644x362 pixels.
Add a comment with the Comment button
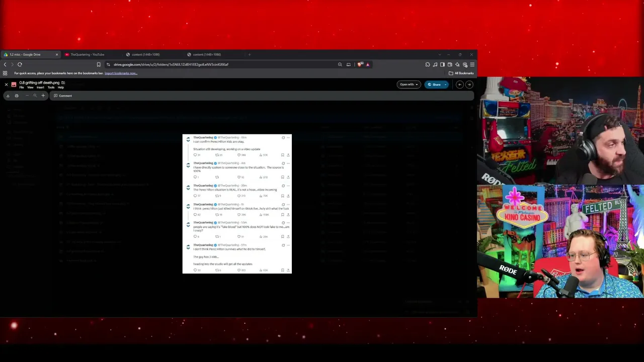pyautogui.click(x=63, y=96)
